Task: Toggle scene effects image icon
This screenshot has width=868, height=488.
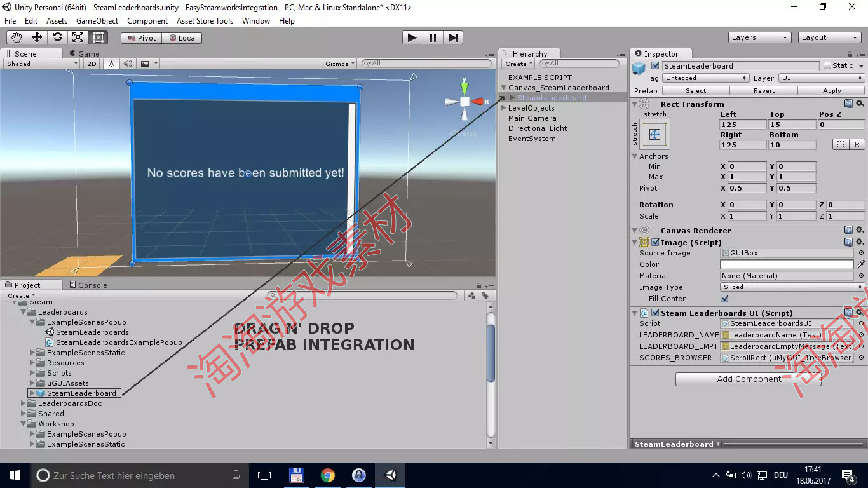Action: click(146, 64)
